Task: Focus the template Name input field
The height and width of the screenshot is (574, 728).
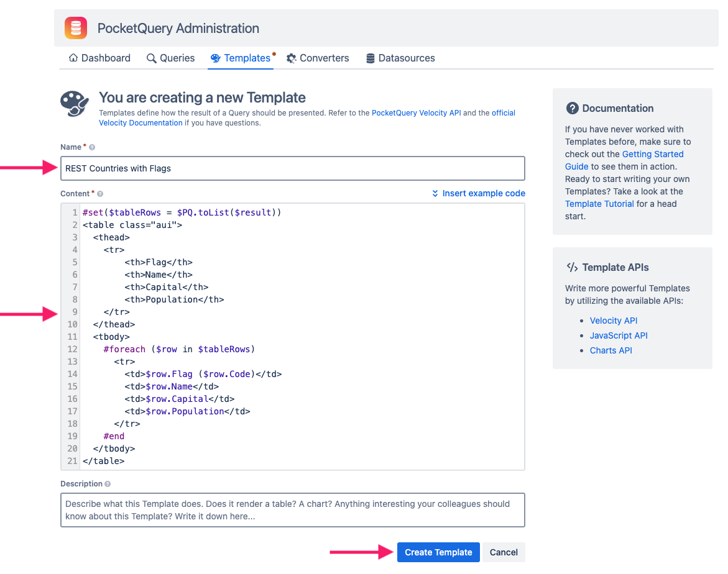Action: click(292, 168)
